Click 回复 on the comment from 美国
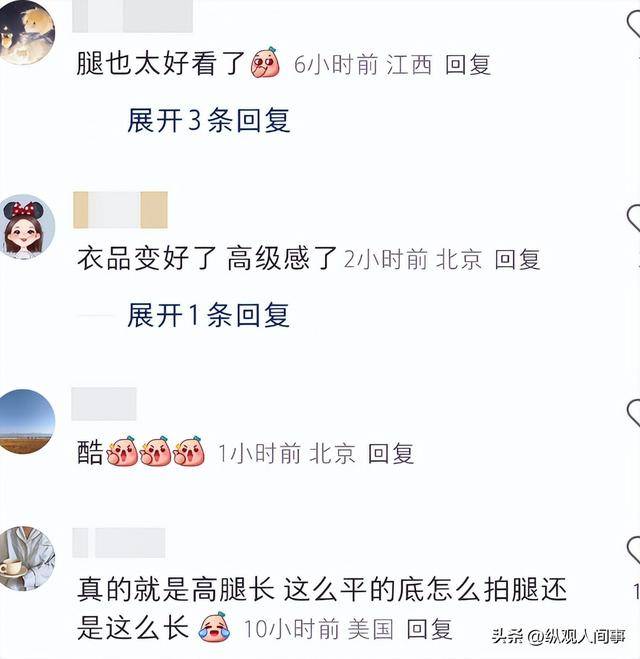Screen dimensions: 640x659 [429, 629]
